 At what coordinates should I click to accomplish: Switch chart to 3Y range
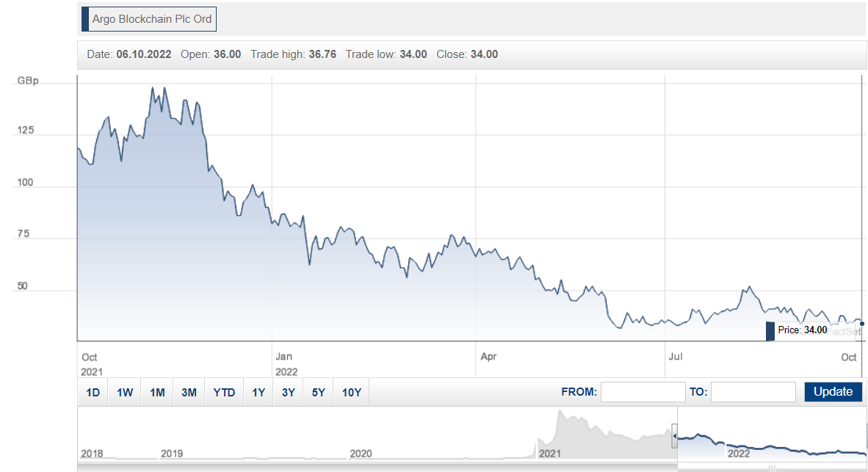click(289, 392)
